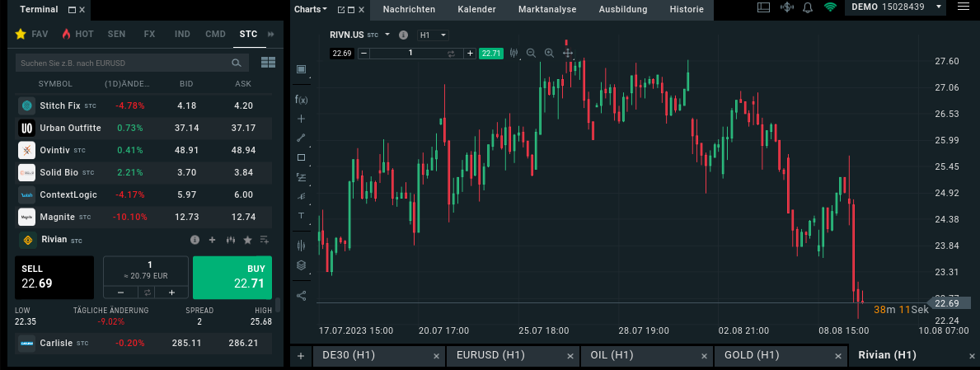Increase volume with plus in Terminal order box
This screenshot has height=370, width=980.
coord(171,292)
